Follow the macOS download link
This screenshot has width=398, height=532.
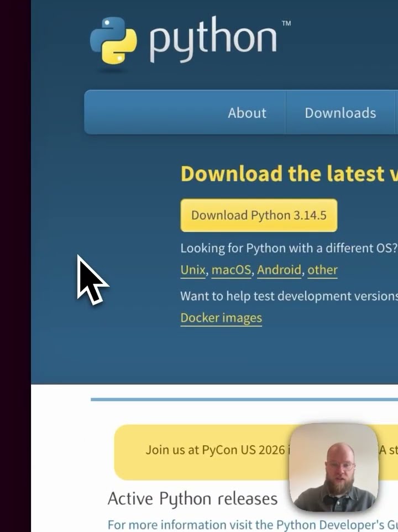[231, 270]
